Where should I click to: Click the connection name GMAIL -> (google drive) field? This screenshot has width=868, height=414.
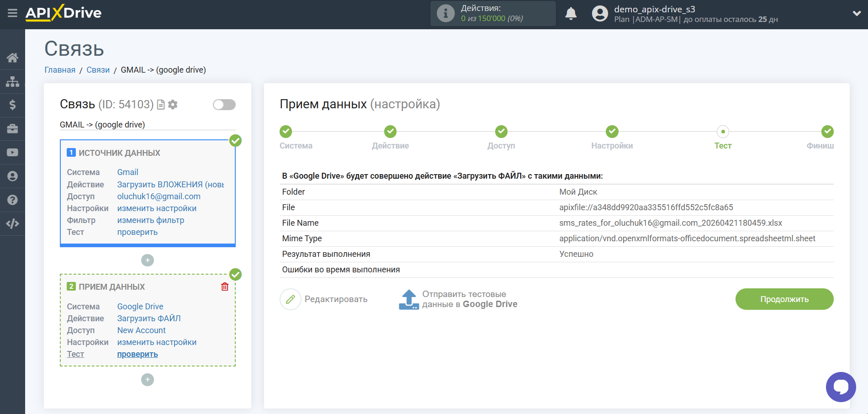148,125
